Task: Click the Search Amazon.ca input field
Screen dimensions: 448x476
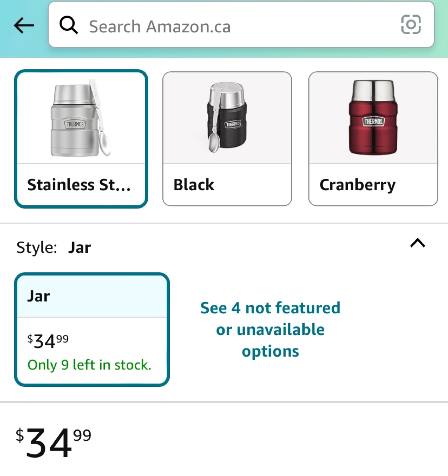Action: pos(232,26)
